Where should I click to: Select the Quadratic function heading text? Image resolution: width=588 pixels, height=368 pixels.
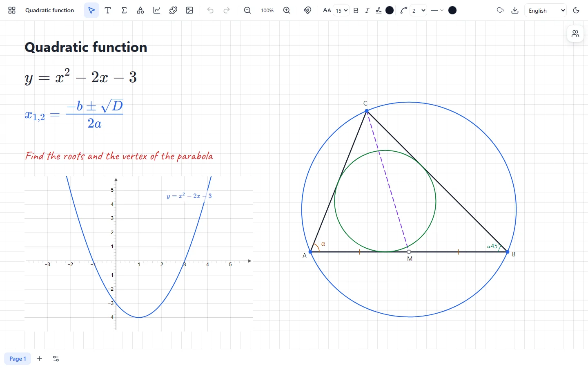point(86,47)
